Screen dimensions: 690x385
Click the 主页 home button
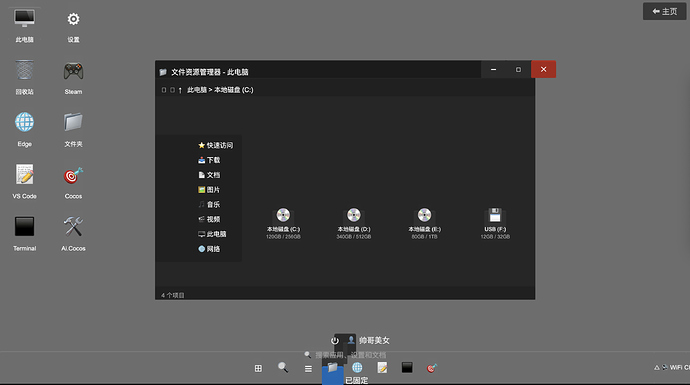[x=664, y=11]
